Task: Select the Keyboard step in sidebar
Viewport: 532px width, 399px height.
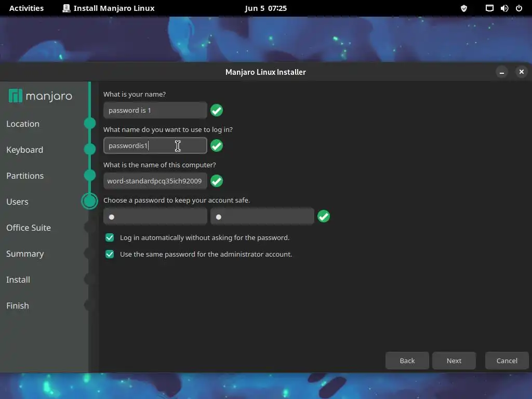Action: tap(25, 150)
